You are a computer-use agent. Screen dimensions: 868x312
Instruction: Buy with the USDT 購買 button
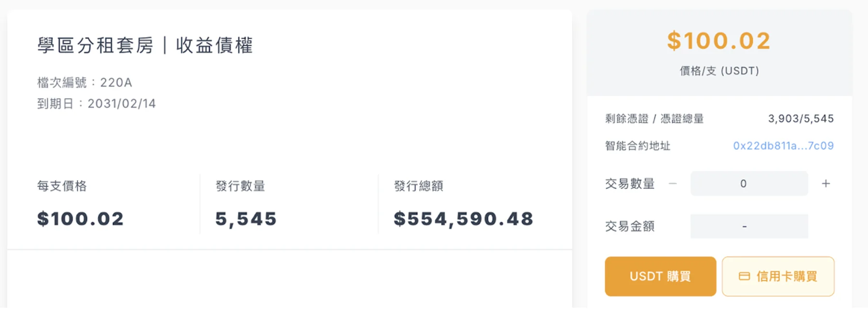(660, 276)
